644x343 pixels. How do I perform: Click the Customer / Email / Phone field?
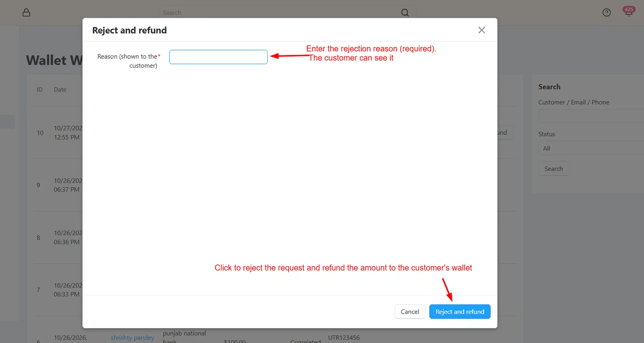(591, 116)
